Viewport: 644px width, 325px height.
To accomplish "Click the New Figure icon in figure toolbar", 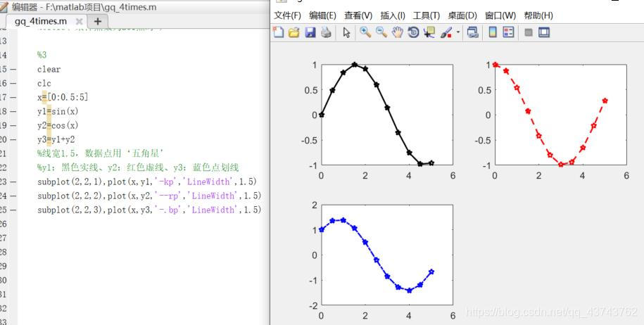I will pyautogui.click(x=279, y=32).
